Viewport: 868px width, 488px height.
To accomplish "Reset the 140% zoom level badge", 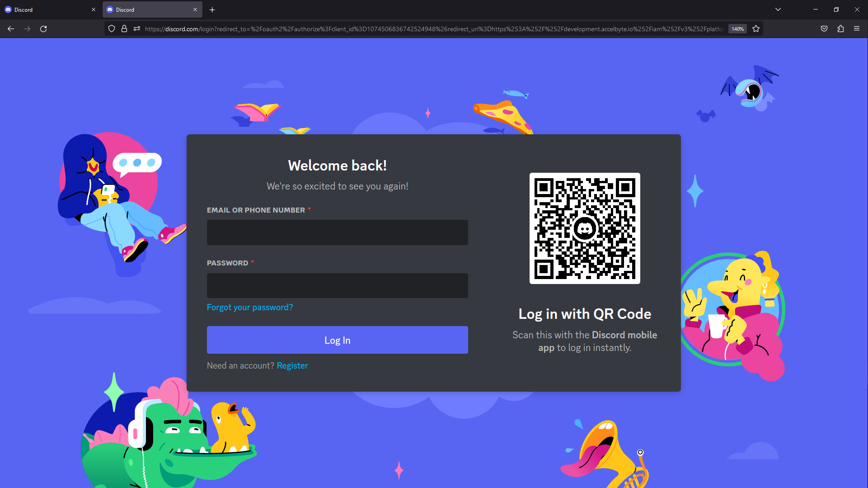I will click(x=737, y=29).
